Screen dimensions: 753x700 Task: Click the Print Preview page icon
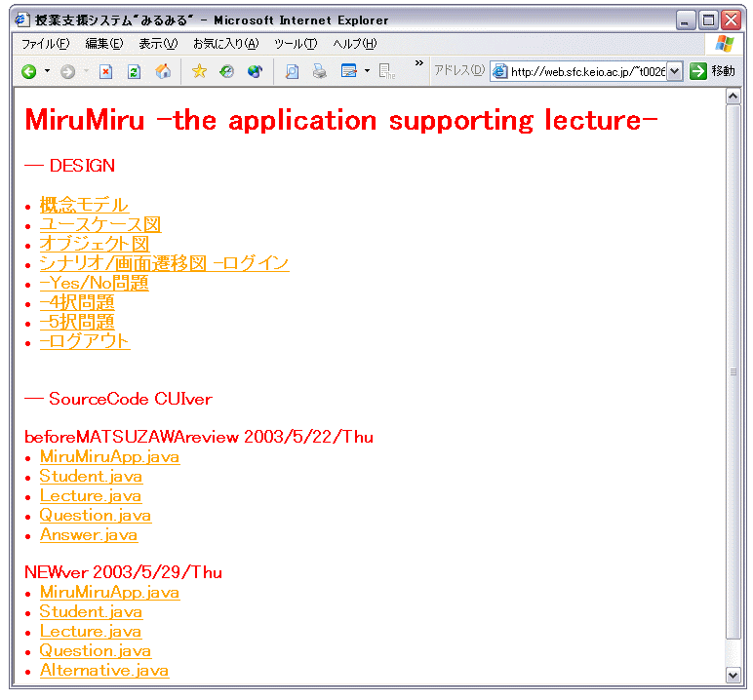click(x=292, y=71)
